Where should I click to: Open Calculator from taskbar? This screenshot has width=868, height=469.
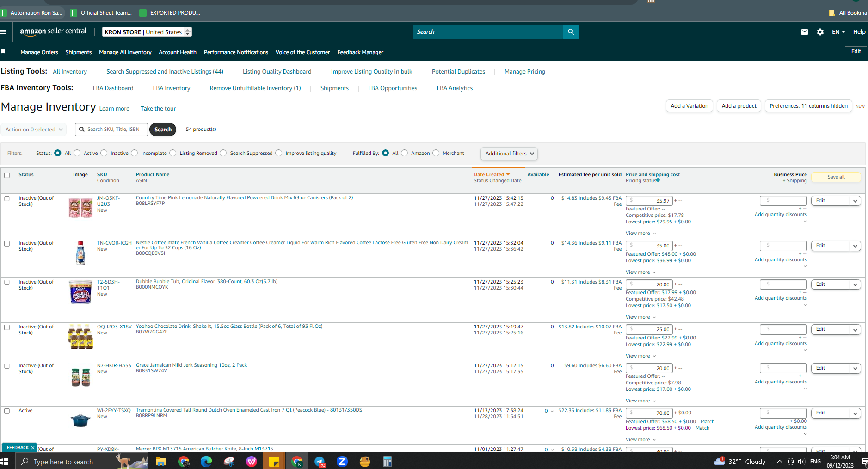[388, 462]
